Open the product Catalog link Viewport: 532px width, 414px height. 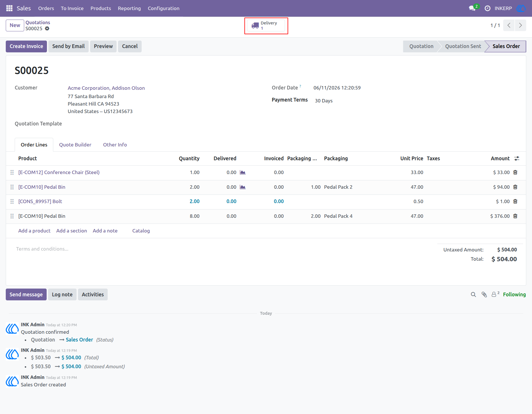[141, 231]
